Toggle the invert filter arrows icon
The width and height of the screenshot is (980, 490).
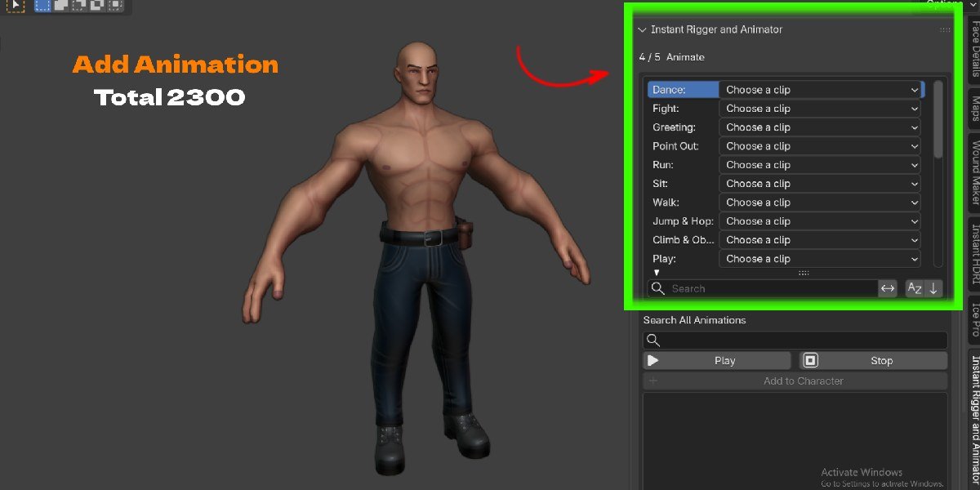coord(888,288)
